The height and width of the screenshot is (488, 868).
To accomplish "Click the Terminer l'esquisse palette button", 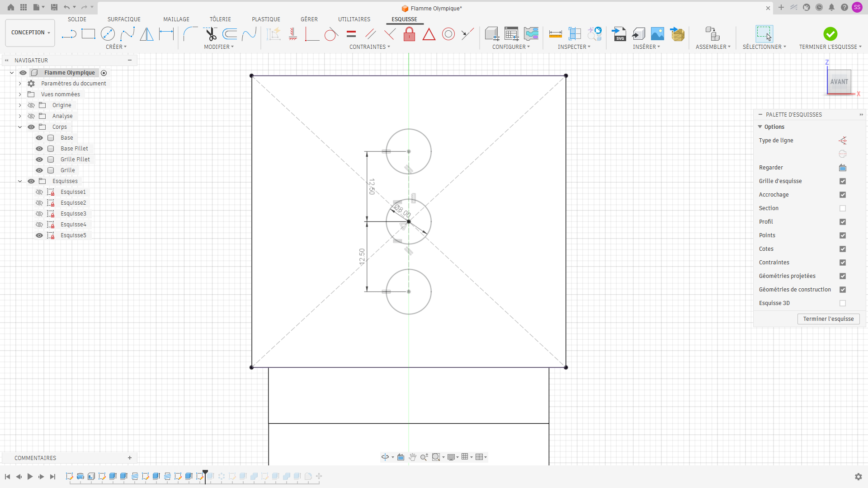I will point(828,319).
